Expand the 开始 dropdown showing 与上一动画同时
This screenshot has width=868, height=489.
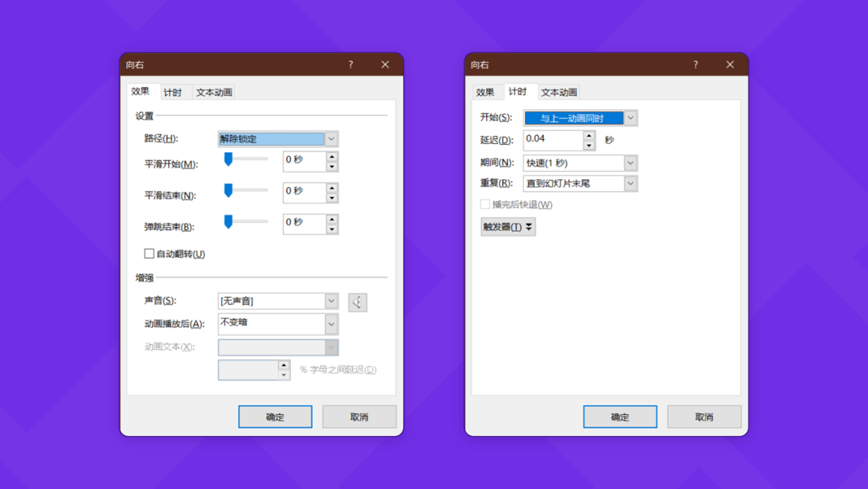click(631, 118)
